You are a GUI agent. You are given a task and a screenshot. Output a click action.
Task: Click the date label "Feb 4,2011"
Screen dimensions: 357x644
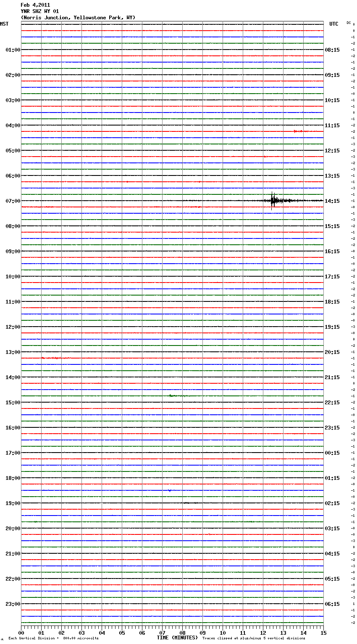point(35,5)
